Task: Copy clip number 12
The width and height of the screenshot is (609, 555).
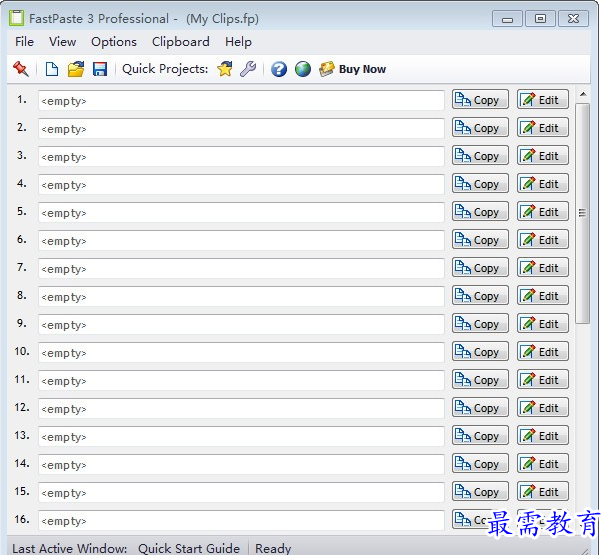Action: click(x=480, y=407)
